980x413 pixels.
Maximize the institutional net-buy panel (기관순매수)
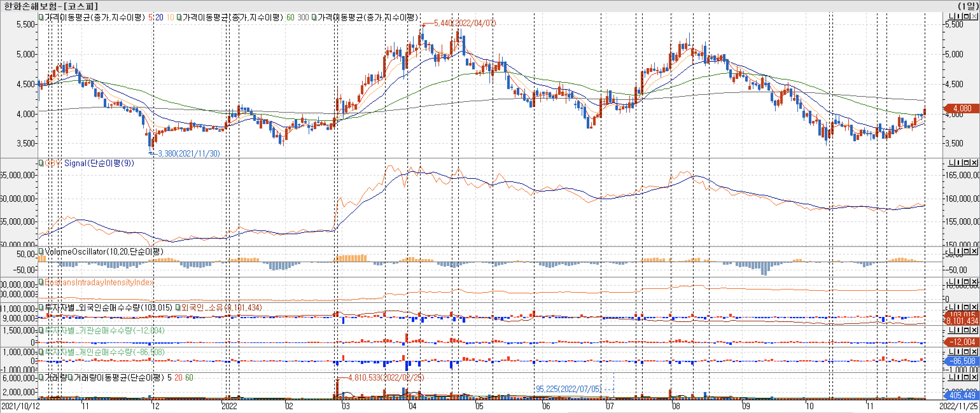point(966,330)
